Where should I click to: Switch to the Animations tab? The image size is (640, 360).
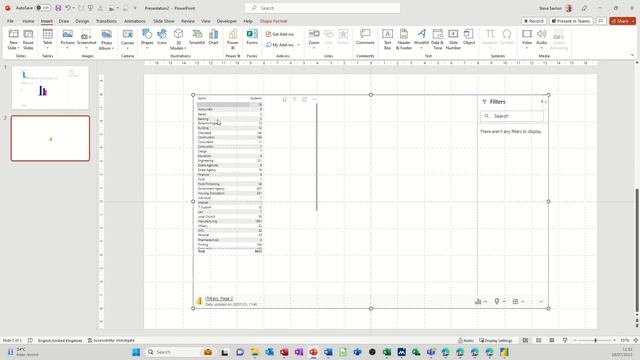135,21
